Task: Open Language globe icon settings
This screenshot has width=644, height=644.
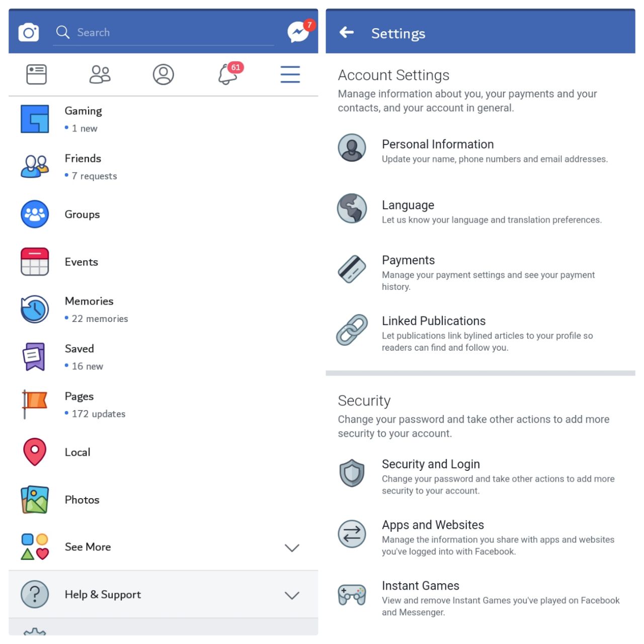Action: [352, 208]
